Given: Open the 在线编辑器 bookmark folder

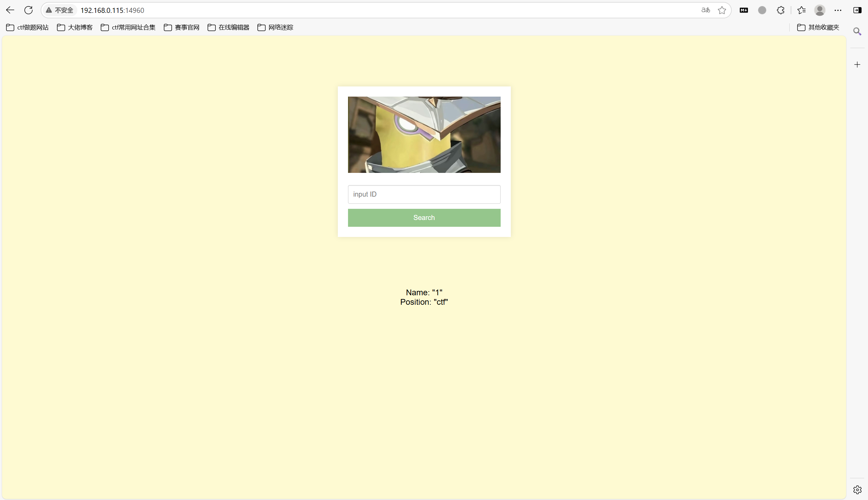Looking at the screenshot, I should coord(229,27).
